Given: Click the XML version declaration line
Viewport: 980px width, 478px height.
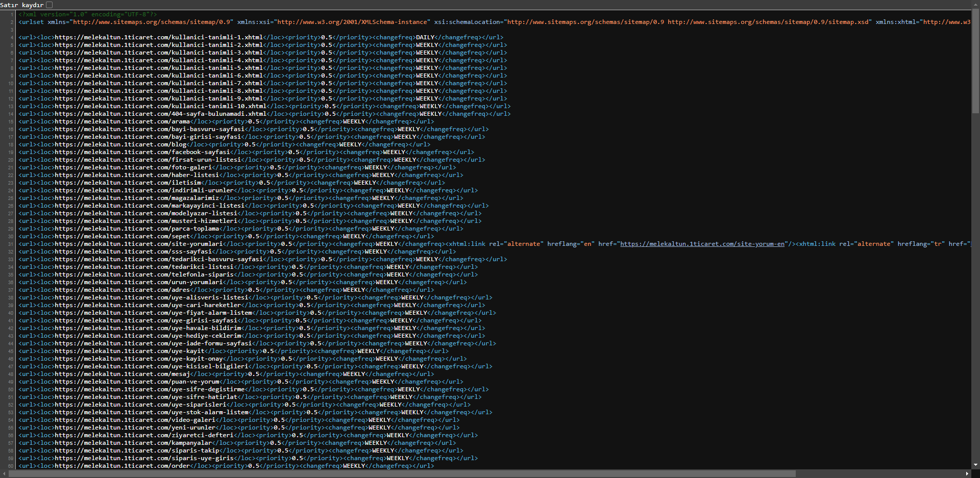Looking at the screenshot, I should pyautogui.click(x=88, y=14).
